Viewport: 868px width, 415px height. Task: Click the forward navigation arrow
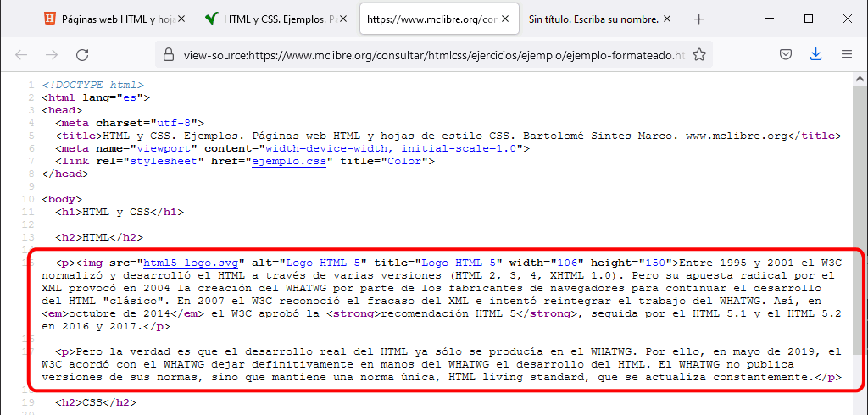pyautogui.click(x=52, y=54)
